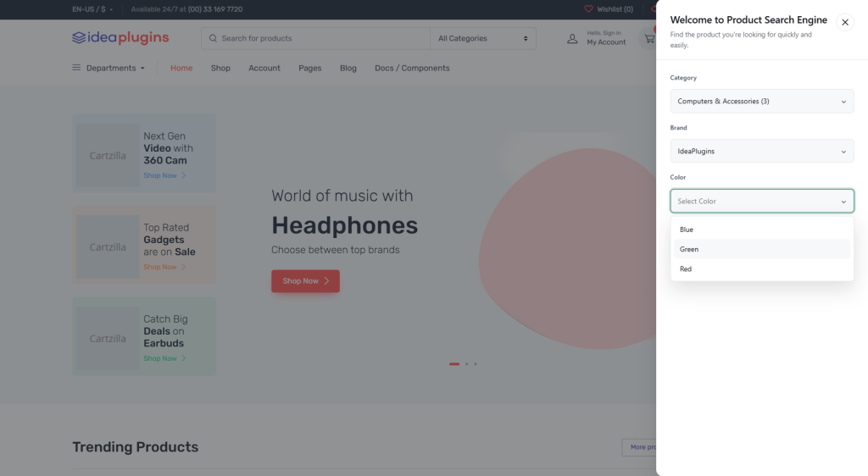
Task: Click the Trending Products heading
Action: [135, 446]
